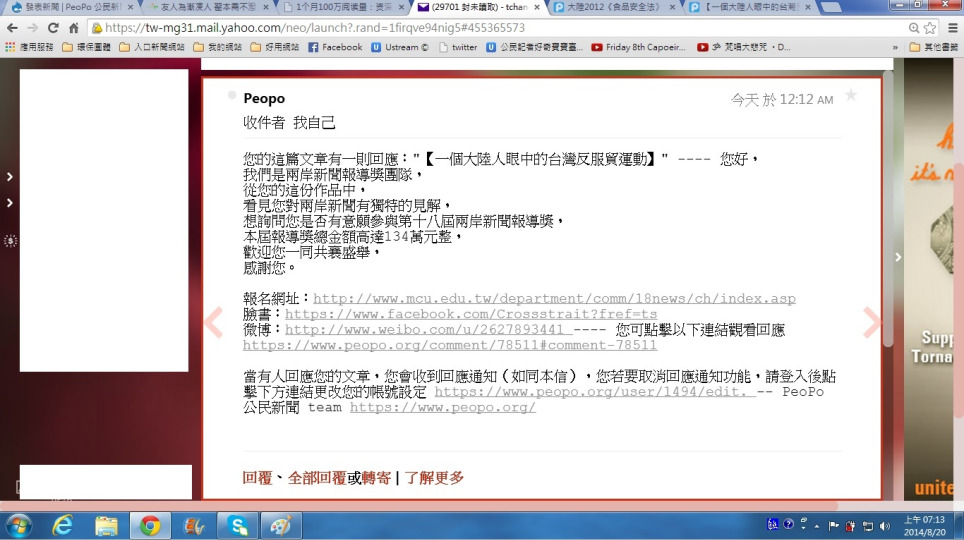964x540 pixels.
Task: Click the Chrome home icon
Action: [75, 28]
